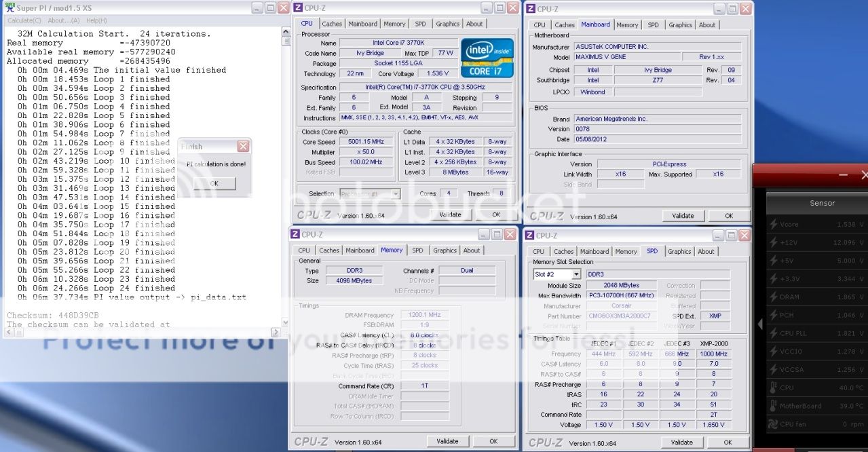Click OK in the SPD CPU-Z window
This screenshot has width=868, height=452.
click(728, 442)
